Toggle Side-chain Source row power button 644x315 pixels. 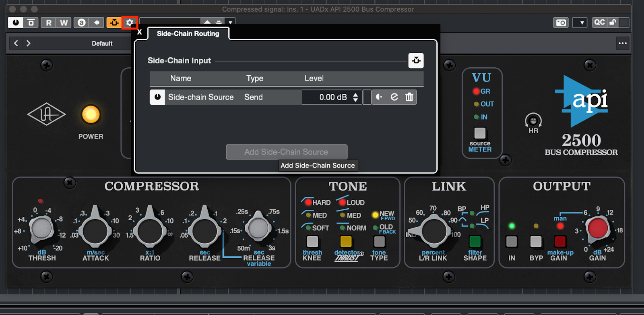(x=157, y=97)
